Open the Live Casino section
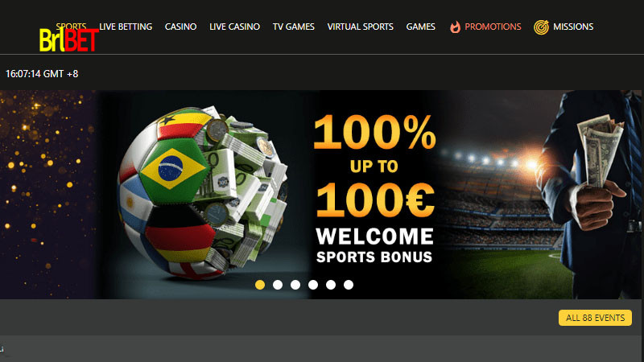This screenshot has height=362, width=644. [234, 27]
